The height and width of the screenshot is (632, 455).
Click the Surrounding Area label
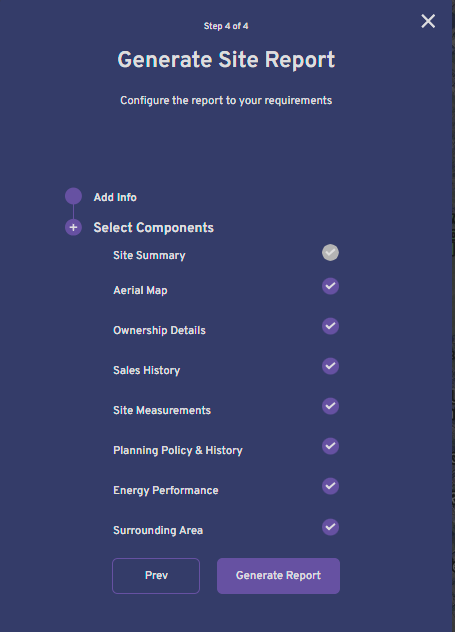pos(158,530)
